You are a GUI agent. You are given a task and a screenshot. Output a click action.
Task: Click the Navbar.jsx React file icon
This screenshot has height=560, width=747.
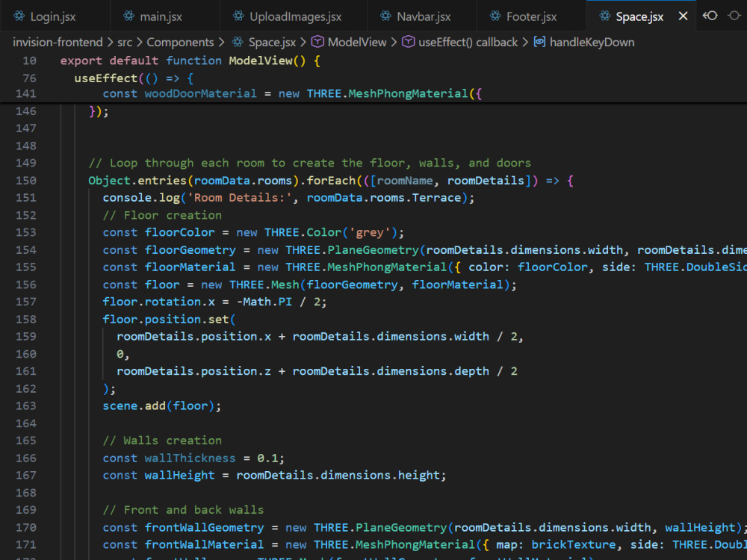coord(385,16)
